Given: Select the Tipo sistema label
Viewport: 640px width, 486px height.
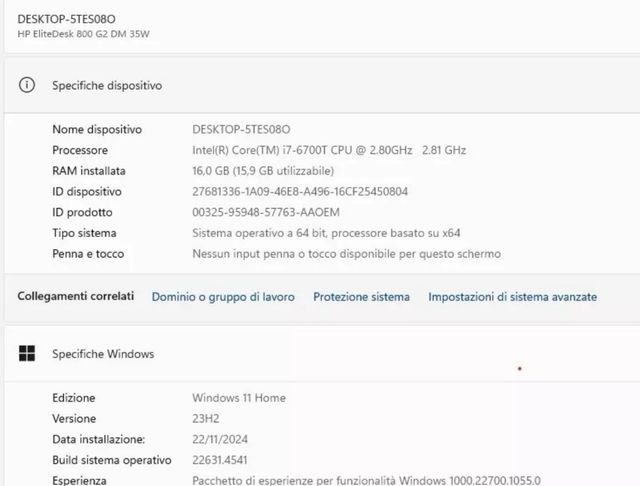Looking at the screenshot, I should pos(84,233).
